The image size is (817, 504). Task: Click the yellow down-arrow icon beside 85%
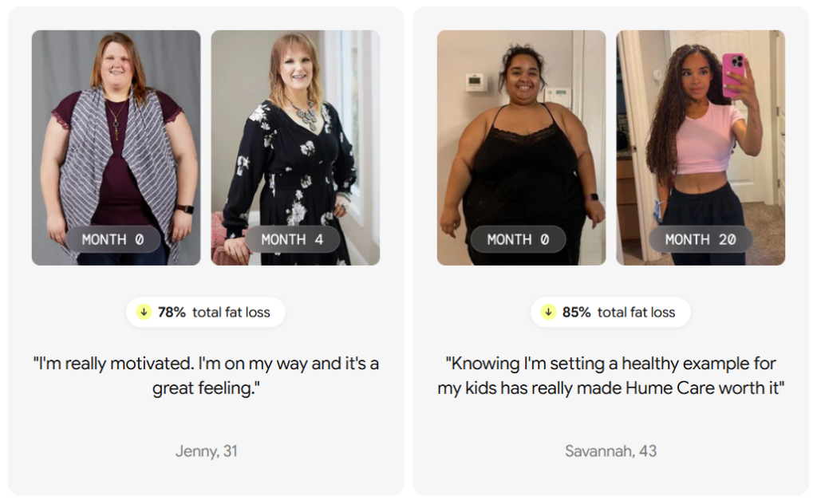coord(548,312)
